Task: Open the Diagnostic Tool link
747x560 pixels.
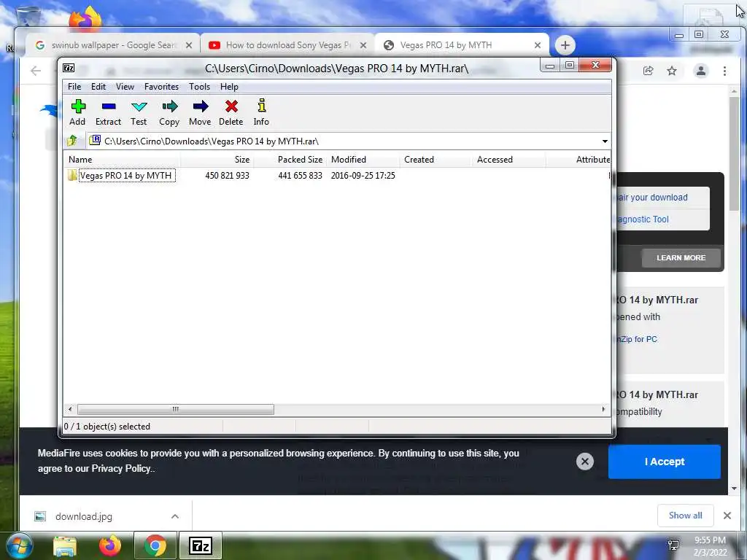Action: coord(643,219)
